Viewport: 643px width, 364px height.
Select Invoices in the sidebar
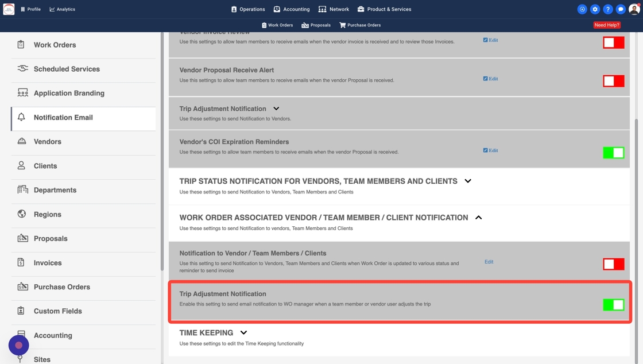point(84,263)
